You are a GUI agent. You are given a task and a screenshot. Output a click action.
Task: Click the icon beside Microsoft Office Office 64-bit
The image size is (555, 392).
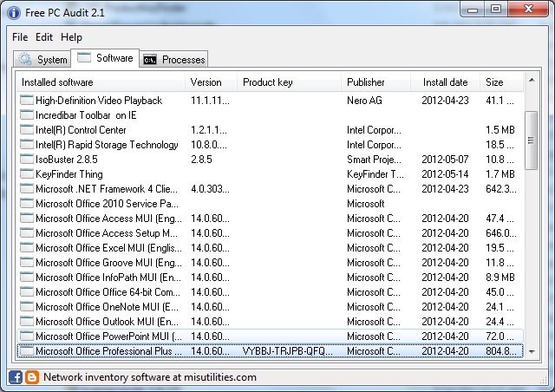(27, 292)
